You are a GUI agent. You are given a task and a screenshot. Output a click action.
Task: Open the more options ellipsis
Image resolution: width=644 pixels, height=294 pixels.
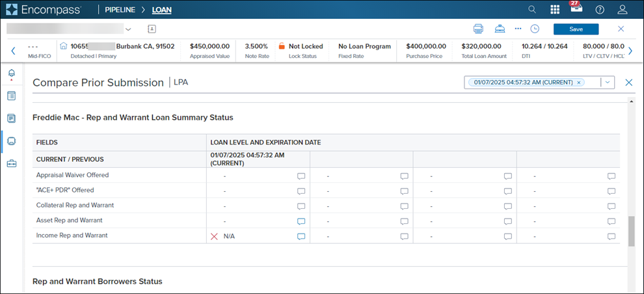518,29
